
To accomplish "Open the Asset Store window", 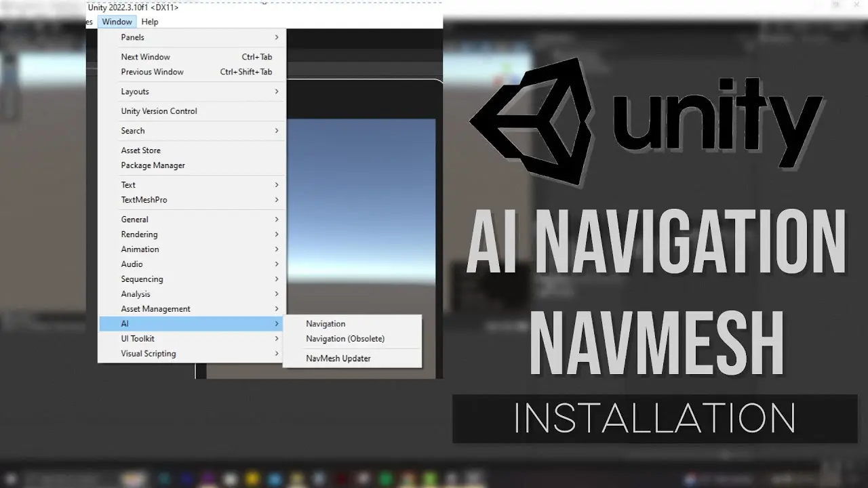I will [x=192, y=150].
